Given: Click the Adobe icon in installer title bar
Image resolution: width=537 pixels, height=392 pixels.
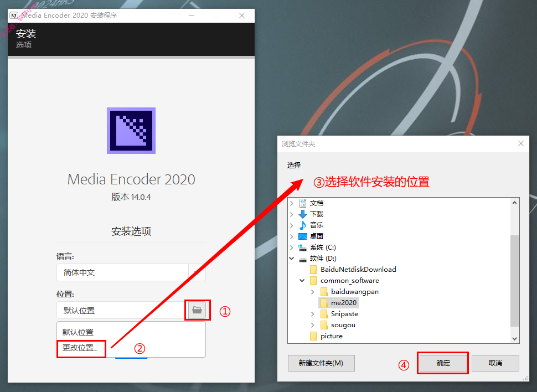Looking at the screenshot, I should 14,16.
